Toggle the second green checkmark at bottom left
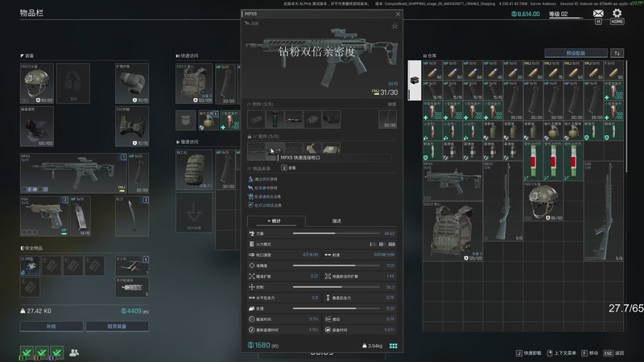Screen dimensions: 644x362 (42, 352)
